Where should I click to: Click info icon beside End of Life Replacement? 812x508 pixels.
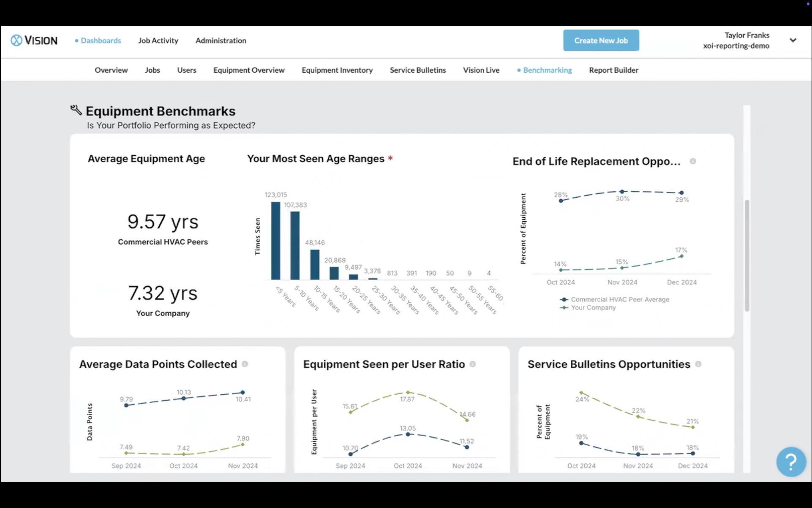point(693,161)
